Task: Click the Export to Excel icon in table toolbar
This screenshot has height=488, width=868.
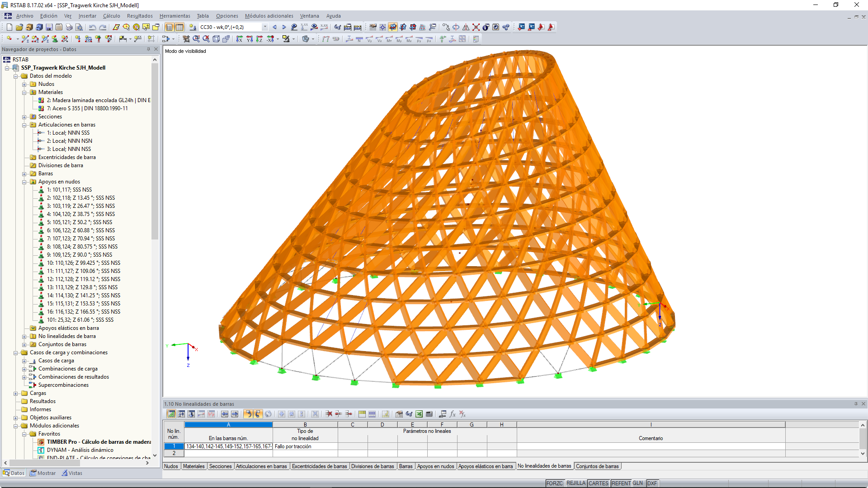Action: (419, 414)
